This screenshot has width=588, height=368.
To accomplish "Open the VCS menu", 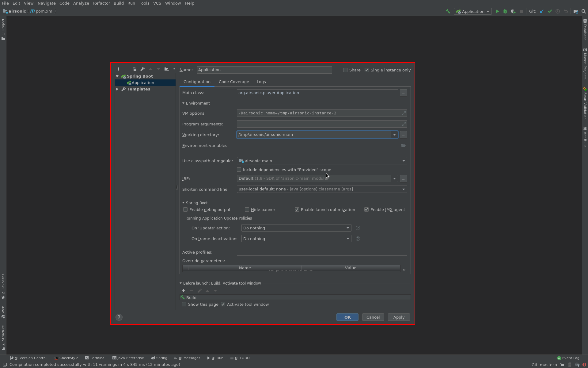I will tap(157, 3).
